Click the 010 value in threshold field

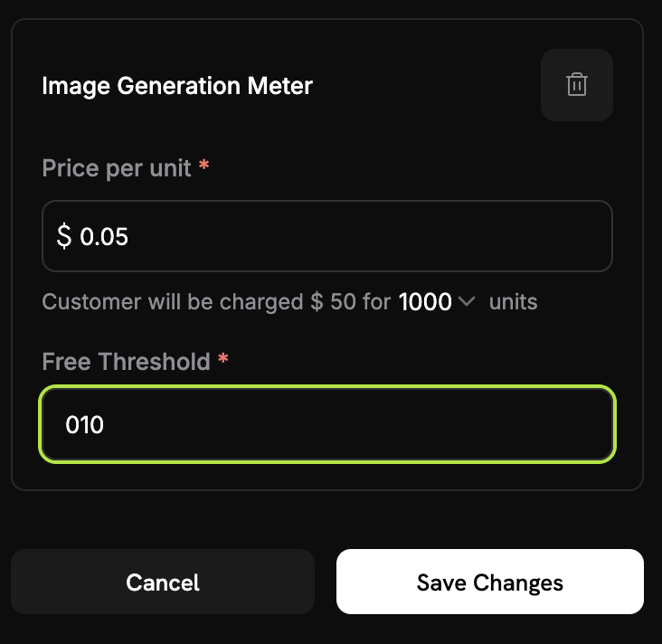pos(84,424)
